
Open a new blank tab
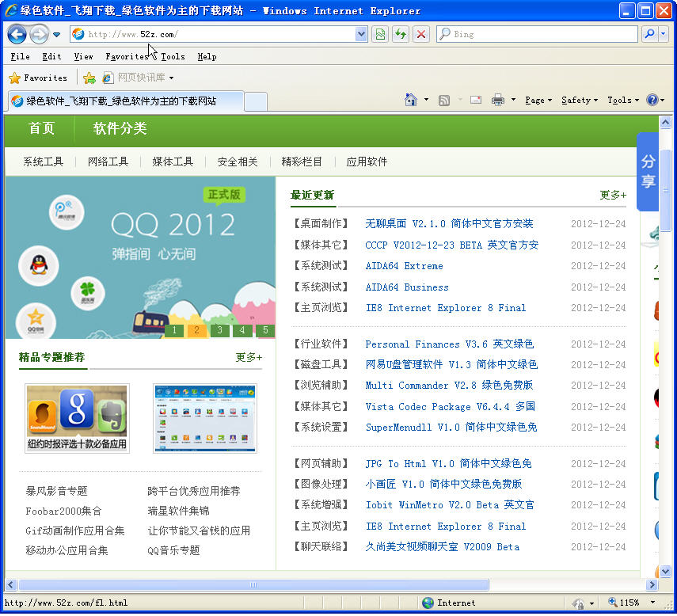click(x=256, y=102)
